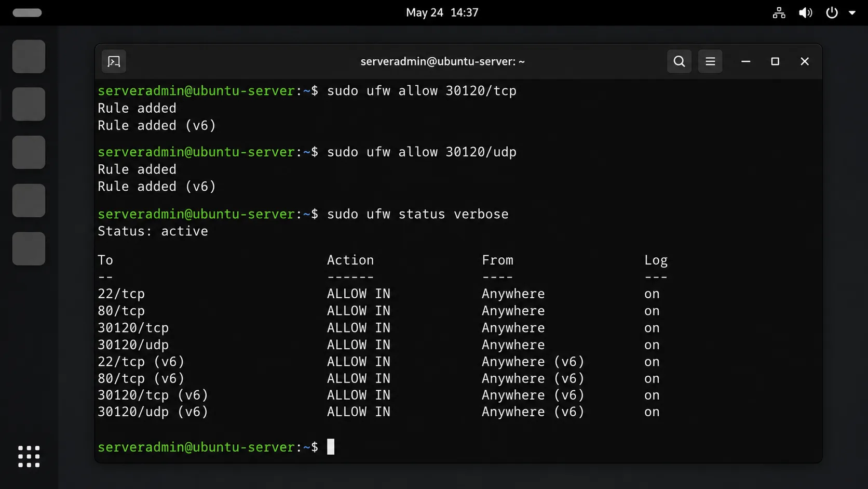Click the '30120/udp (v6)' rule entry

(x=153, y=412)
